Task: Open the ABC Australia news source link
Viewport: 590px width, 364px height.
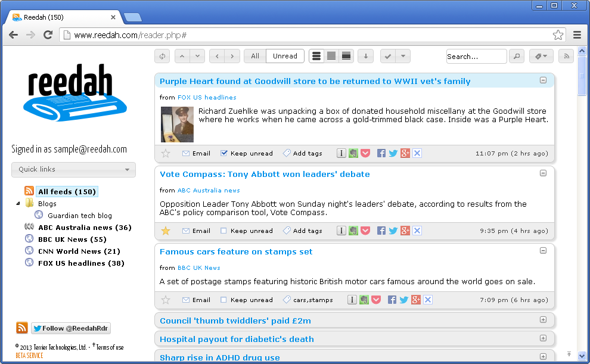Action: coord(209,190)
